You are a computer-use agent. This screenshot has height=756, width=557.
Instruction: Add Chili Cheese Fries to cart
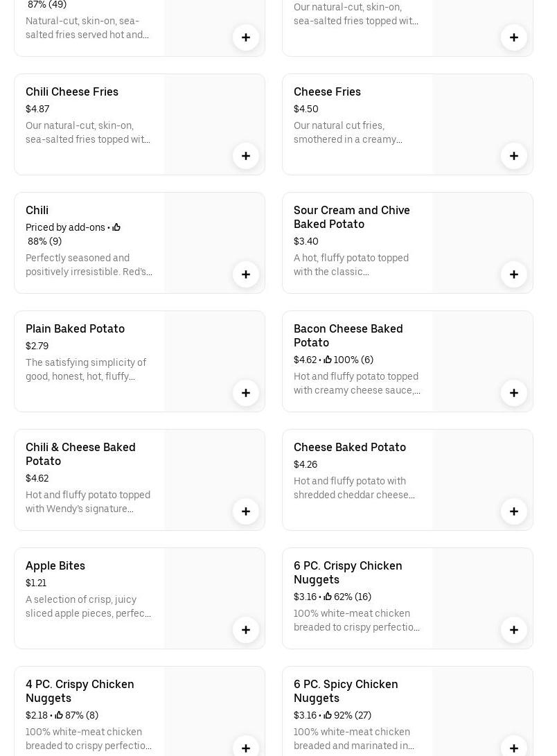pyautogui.click(x=246, y=156)
